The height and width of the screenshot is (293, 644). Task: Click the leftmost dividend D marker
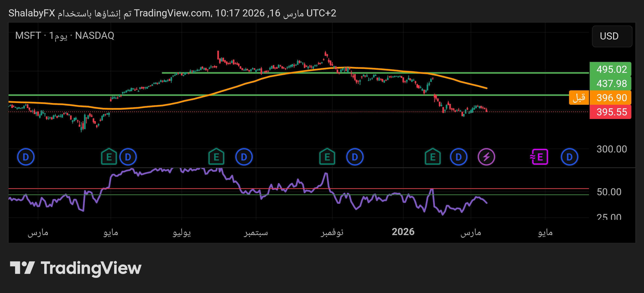[26, 157]
